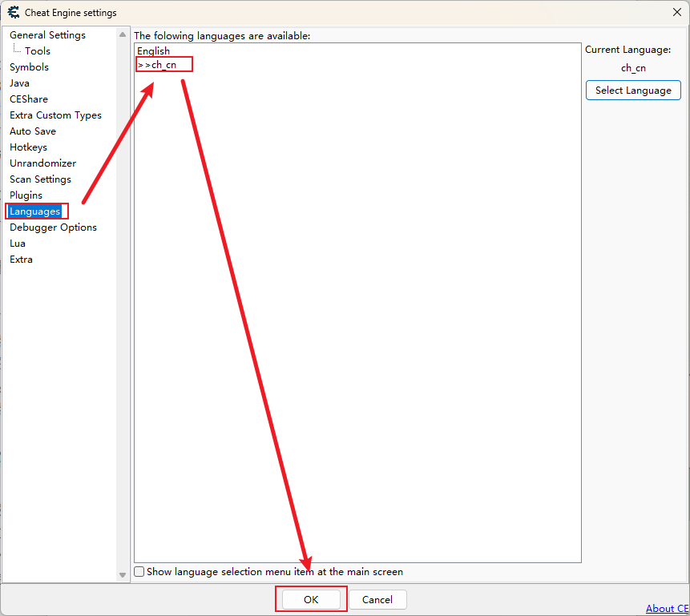Enable show language selection menu checkbox

(x=139, y=572)
